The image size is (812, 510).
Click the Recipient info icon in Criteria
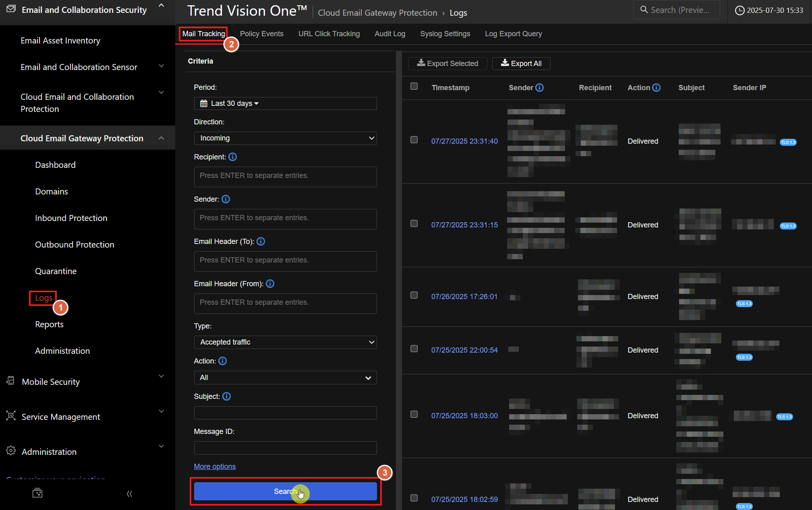point(233,157)
